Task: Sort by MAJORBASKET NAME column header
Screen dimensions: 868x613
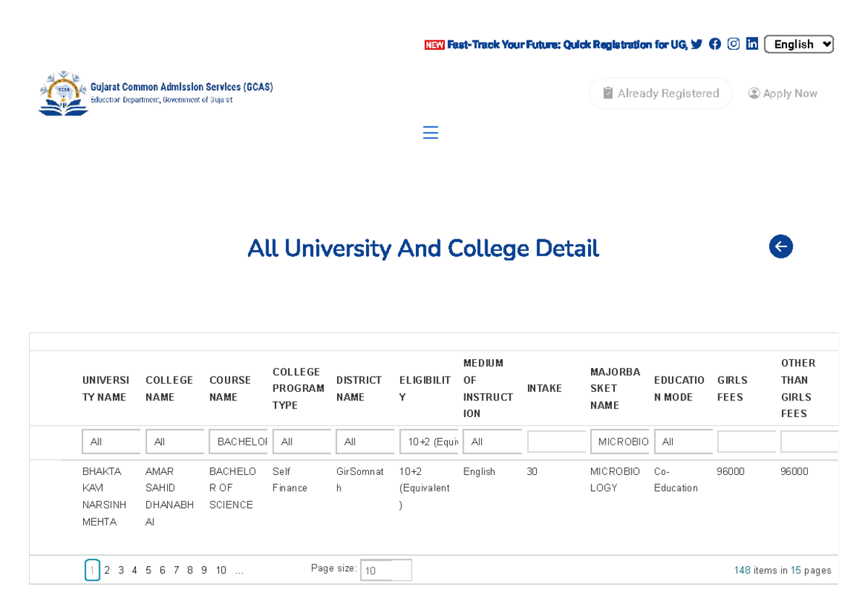Action: coord(616,388)
